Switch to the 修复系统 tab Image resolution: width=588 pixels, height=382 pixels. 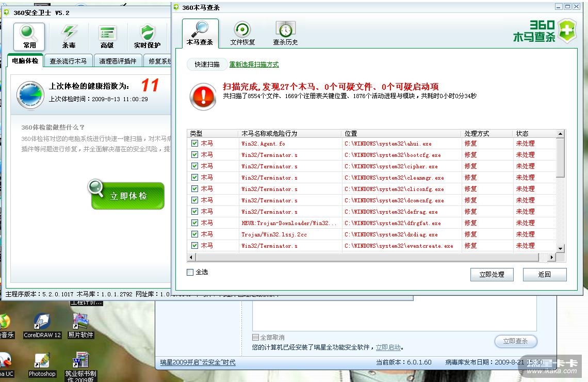pyautogui.click(x=158, y=61)
